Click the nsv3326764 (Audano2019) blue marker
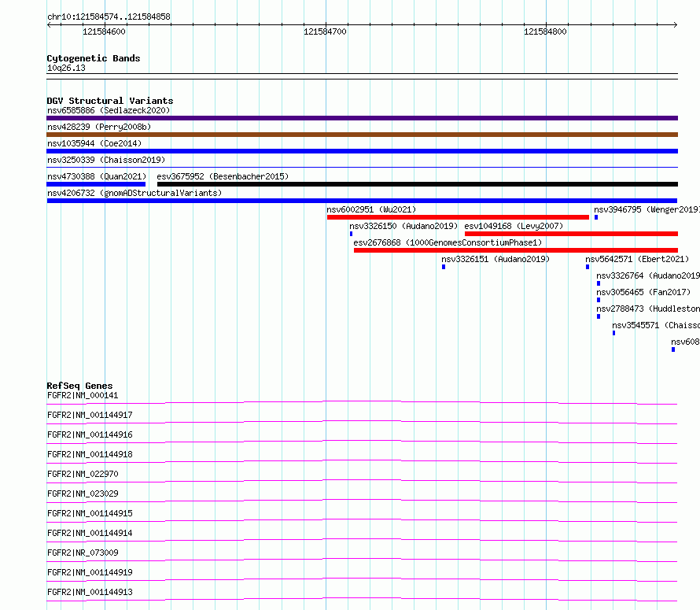The height and width of the screenshot is (610, 700). pos(599,283)
